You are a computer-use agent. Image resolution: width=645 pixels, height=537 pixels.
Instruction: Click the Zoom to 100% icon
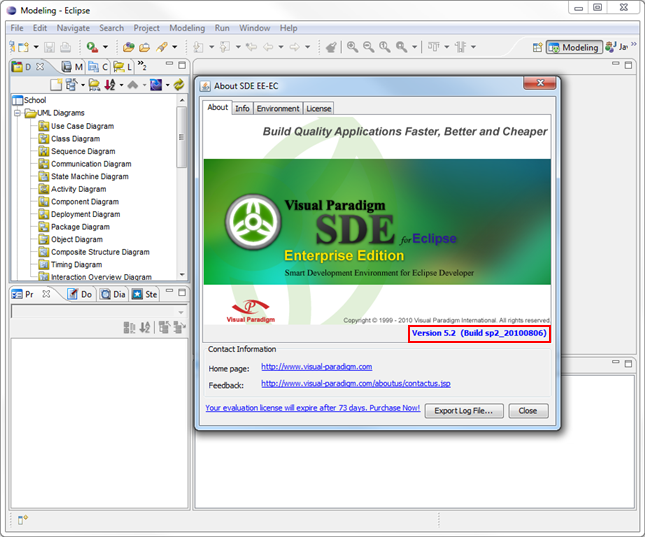click(x=385, y=47)
